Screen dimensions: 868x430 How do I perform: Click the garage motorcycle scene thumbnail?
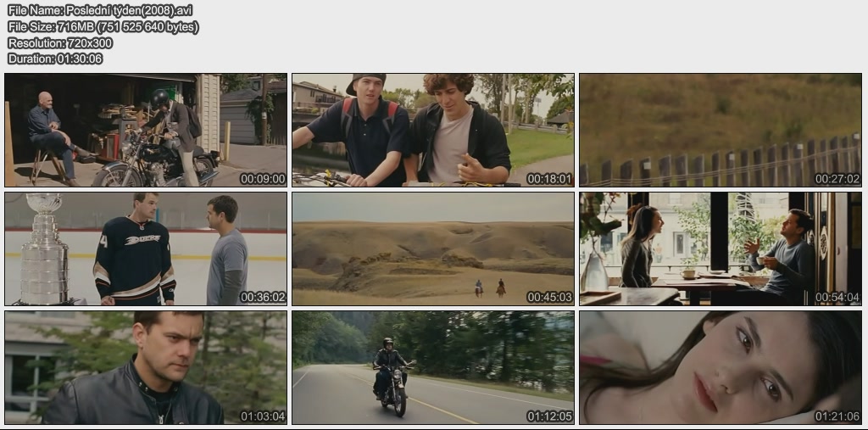146,130
